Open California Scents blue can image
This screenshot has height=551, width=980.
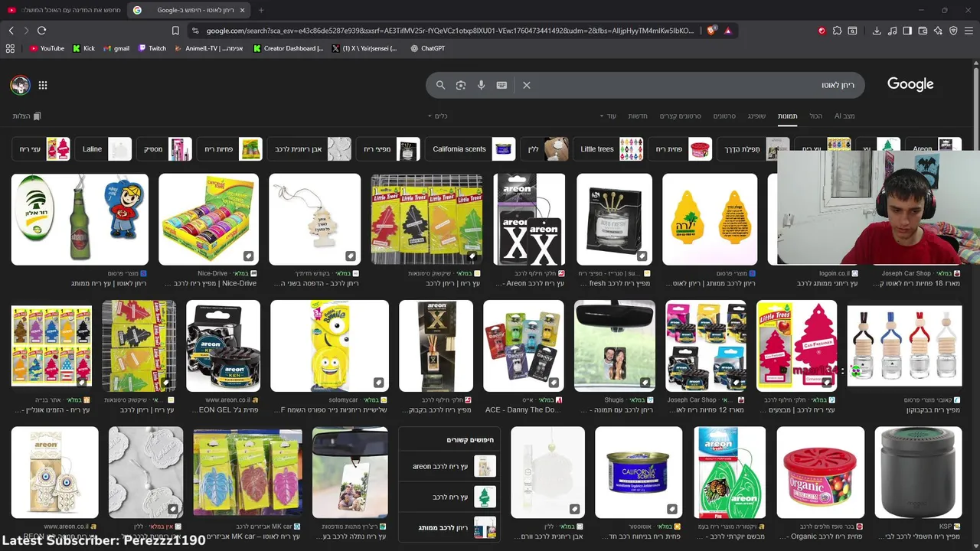coord(639,472)
